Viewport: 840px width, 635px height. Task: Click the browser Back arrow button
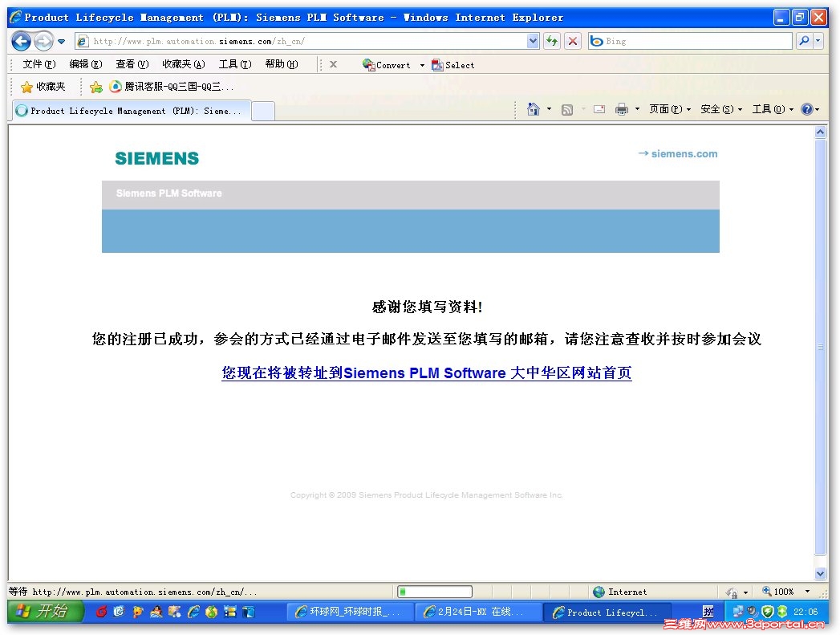coord(22,41)
